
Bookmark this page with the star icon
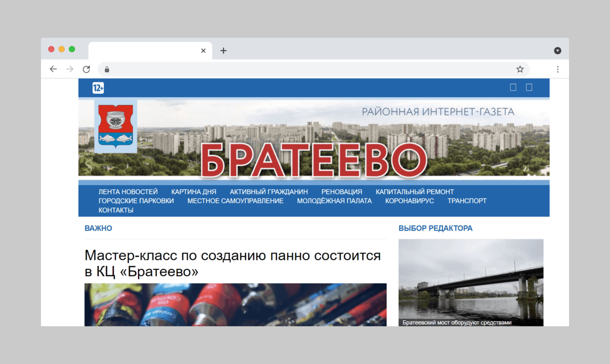tap(519, 69)
